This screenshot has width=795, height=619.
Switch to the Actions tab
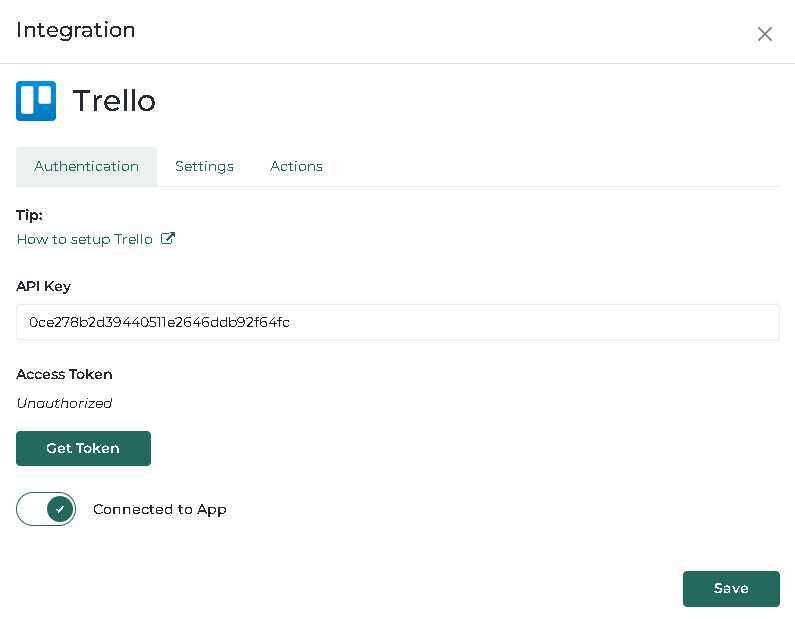point(296,166)
